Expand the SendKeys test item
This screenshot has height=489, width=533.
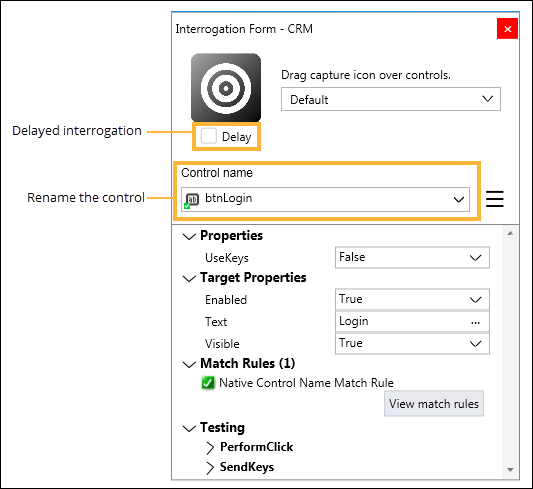pyautogui.click(x=210, y=468)
